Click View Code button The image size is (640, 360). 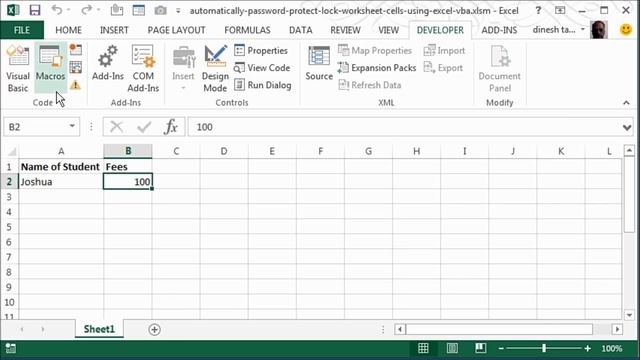262,68
